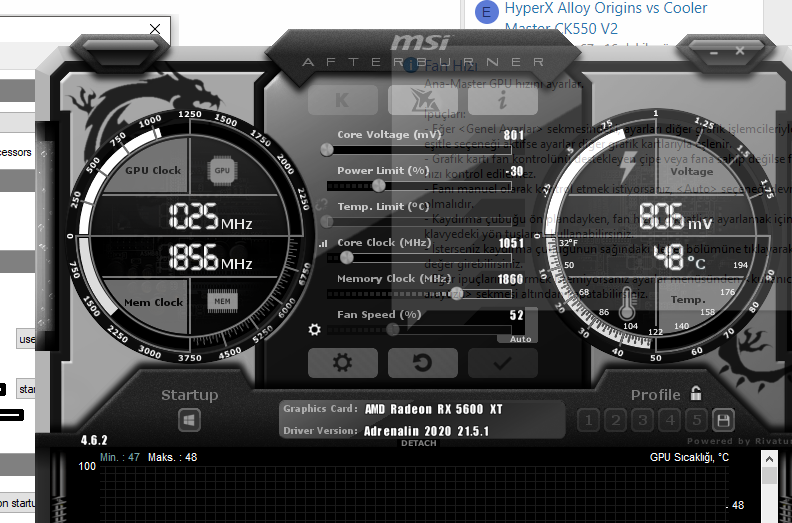The image size is (792, 523).
Task: Click the voltage lightning bolt icon
Action: (628, 167)
